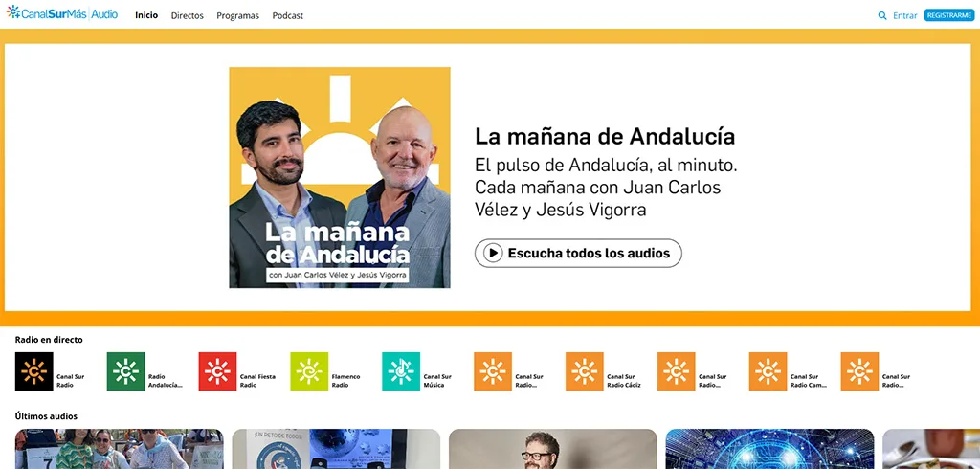980x469 pixels.
Task: Open the black Canal Sur Radio station icon
Action: [33, 371]
